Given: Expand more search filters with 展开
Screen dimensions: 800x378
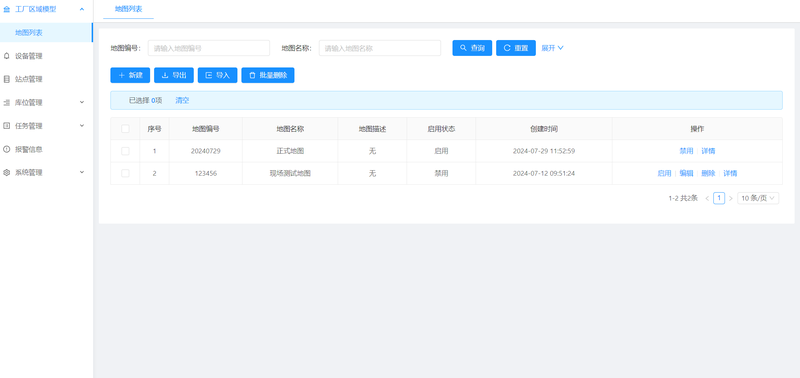Looking at the screenshot, I should point(553,48).
